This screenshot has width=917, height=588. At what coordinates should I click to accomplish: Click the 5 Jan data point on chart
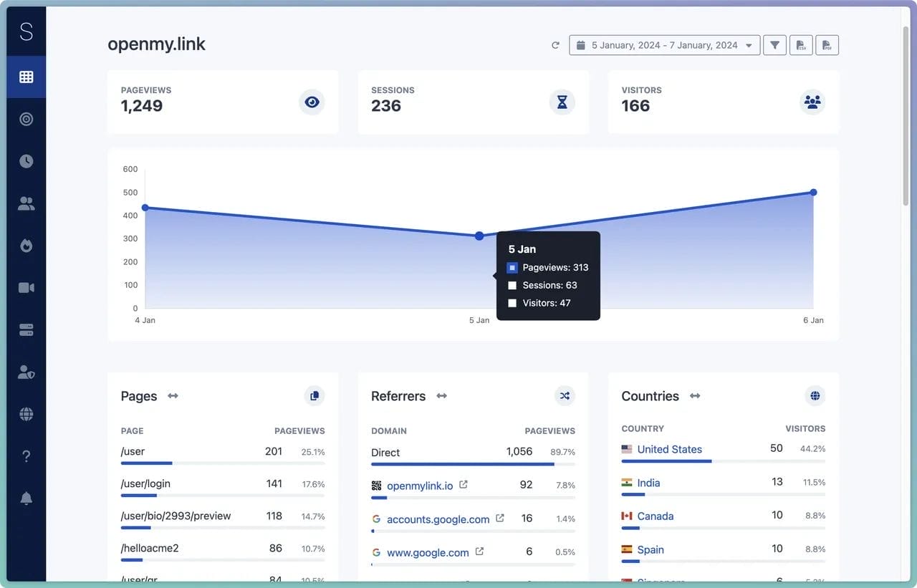click(x=479, y=236)
